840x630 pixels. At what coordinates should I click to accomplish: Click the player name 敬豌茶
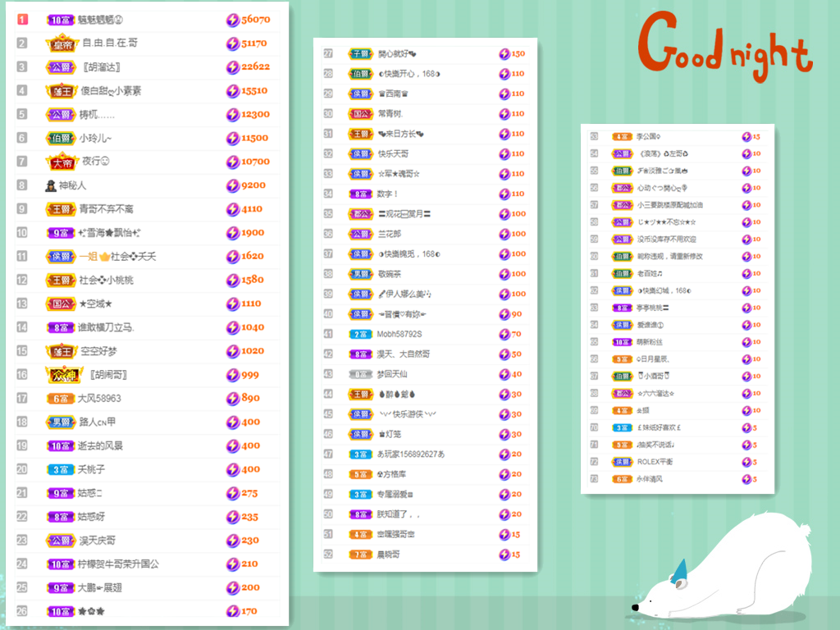390,274
